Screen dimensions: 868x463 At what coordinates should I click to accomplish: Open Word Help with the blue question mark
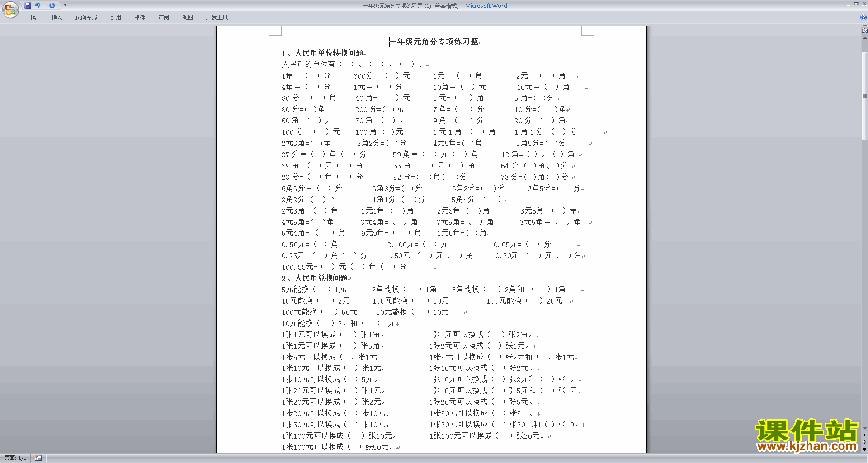(863, 18)
